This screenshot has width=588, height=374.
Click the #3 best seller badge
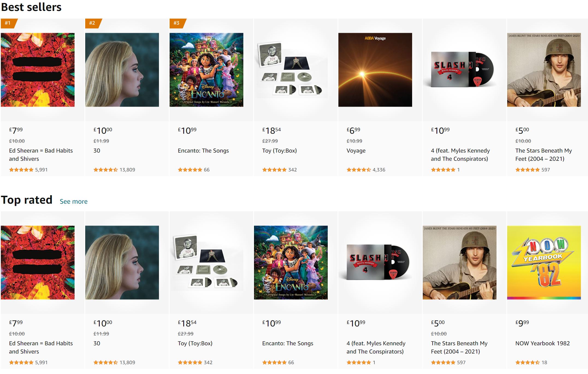pyautogui.click(x=177, y=23)
